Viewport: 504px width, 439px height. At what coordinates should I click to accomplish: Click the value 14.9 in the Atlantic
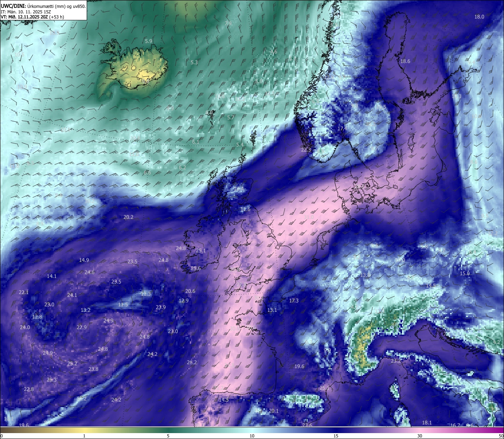(x=84, y=260)
